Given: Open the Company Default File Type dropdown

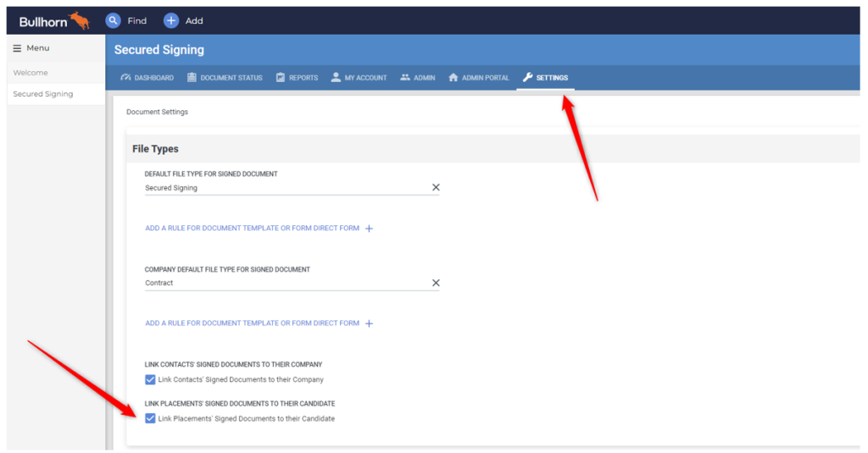Looking at the screenshot, I should tap(284, 283).
